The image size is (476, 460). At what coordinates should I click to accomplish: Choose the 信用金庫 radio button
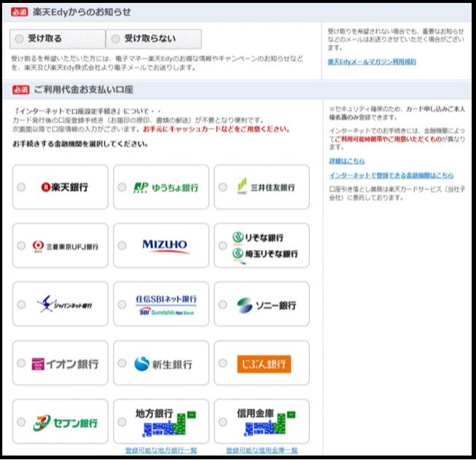click(x=223, y=422)
